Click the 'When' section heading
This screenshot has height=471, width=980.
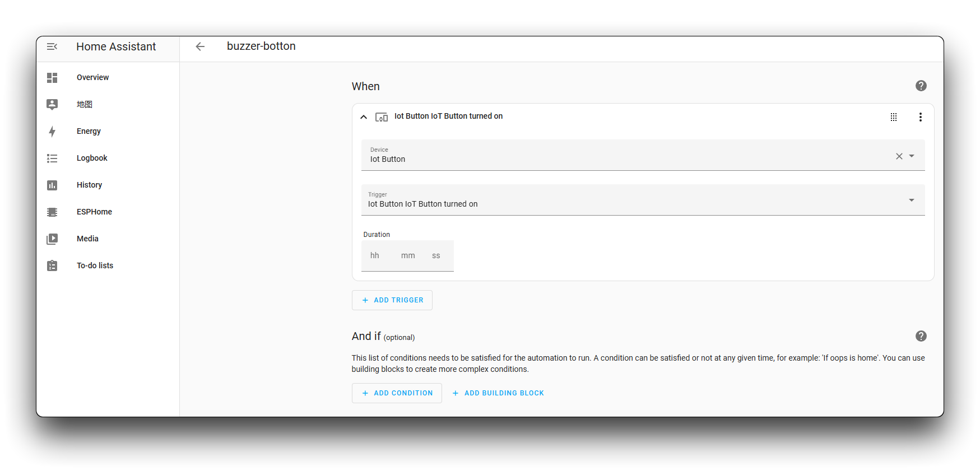(366, 87)
